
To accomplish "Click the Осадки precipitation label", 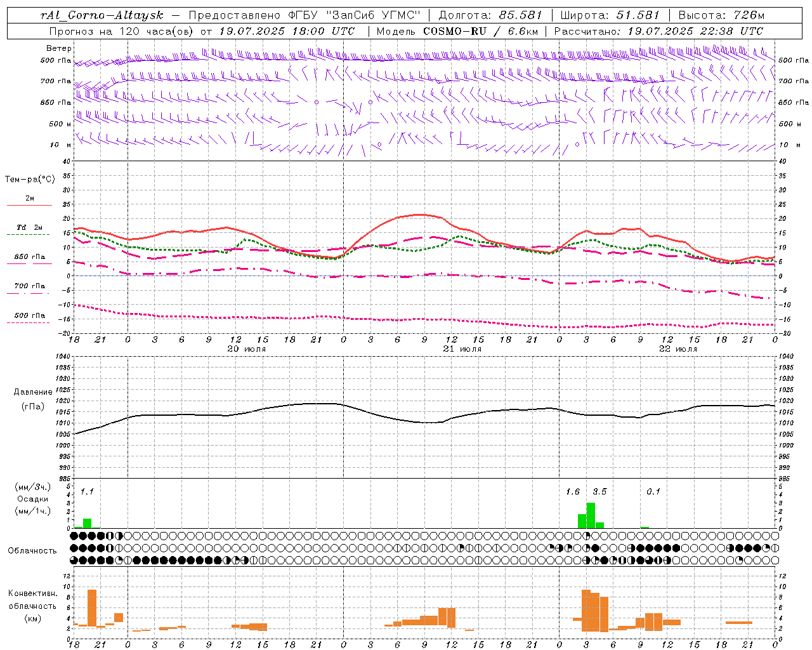I will pyautogui.click(x=33, y=499).
